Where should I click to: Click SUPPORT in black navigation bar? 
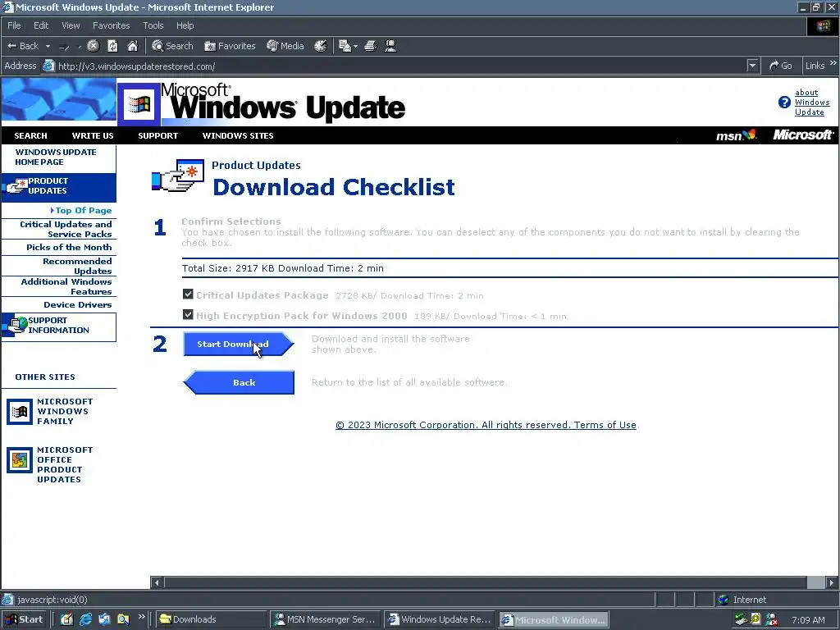158,135
